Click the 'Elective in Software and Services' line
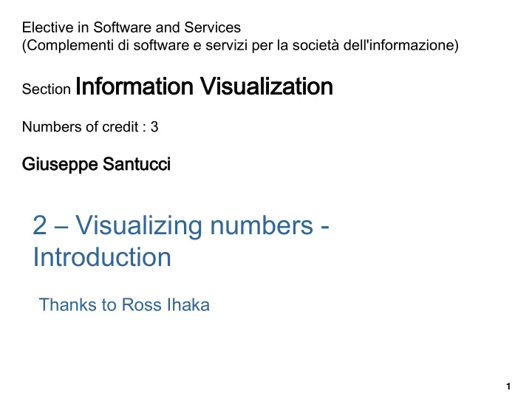Image resolution: width=532 pixels, height=399 pixels. pyautogui.click(x=132, y=27)
